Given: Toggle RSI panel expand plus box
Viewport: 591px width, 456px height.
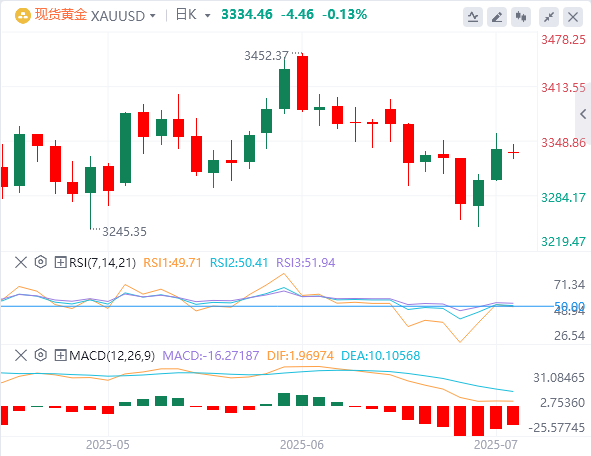Looking at the screenshot, I should point(60,262).
